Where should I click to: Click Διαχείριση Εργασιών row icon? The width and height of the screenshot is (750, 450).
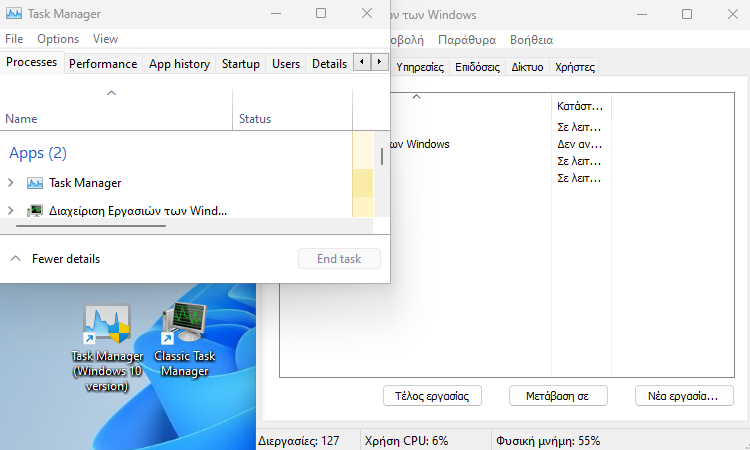click(x=34, y=210)
